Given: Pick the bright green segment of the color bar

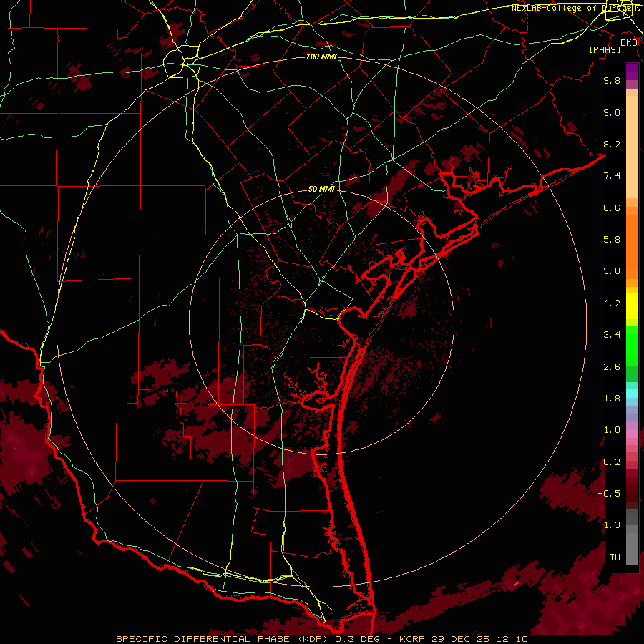Looking at the screenshot, I should point(632,346).
